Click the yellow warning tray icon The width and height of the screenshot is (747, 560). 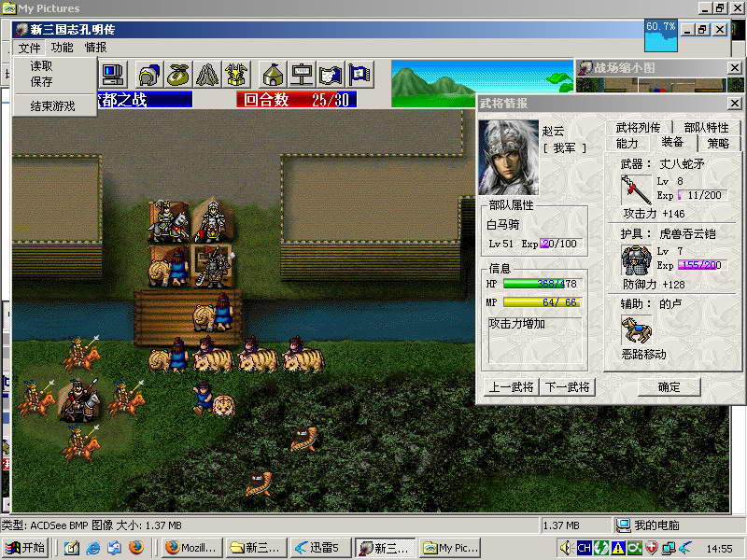(x=618, y=548)
